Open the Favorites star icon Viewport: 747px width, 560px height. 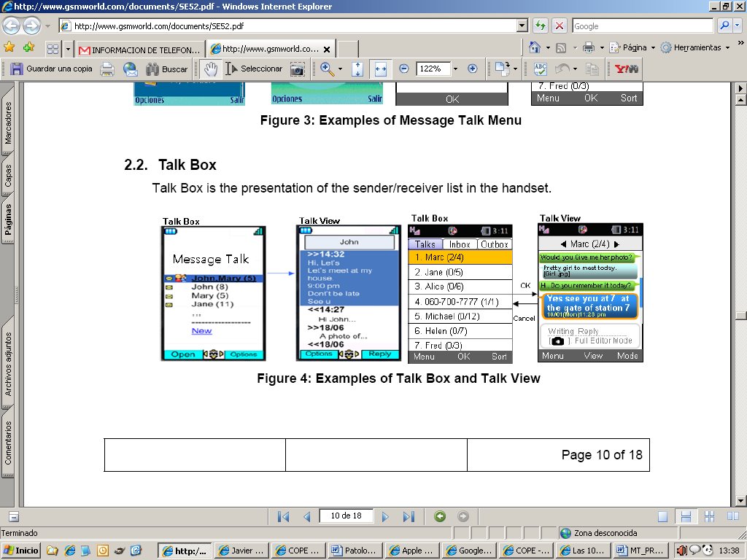coord(9,47)
